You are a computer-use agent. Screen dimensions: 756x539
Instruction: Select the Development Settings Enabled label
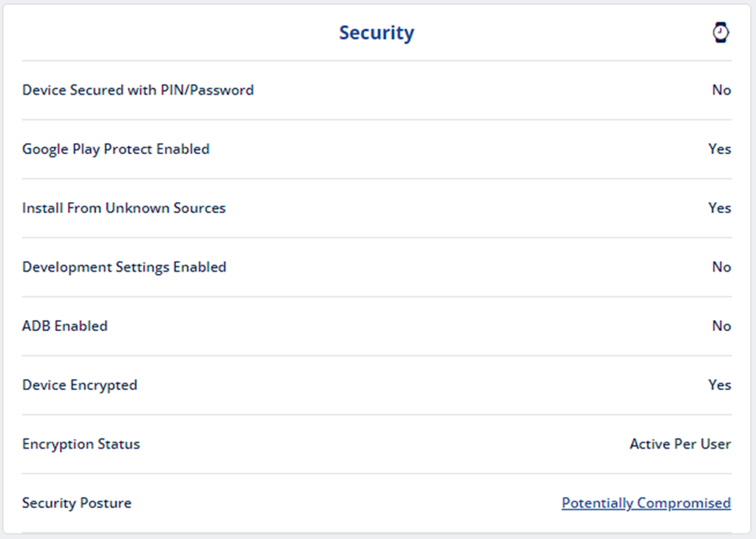point(124,267)
